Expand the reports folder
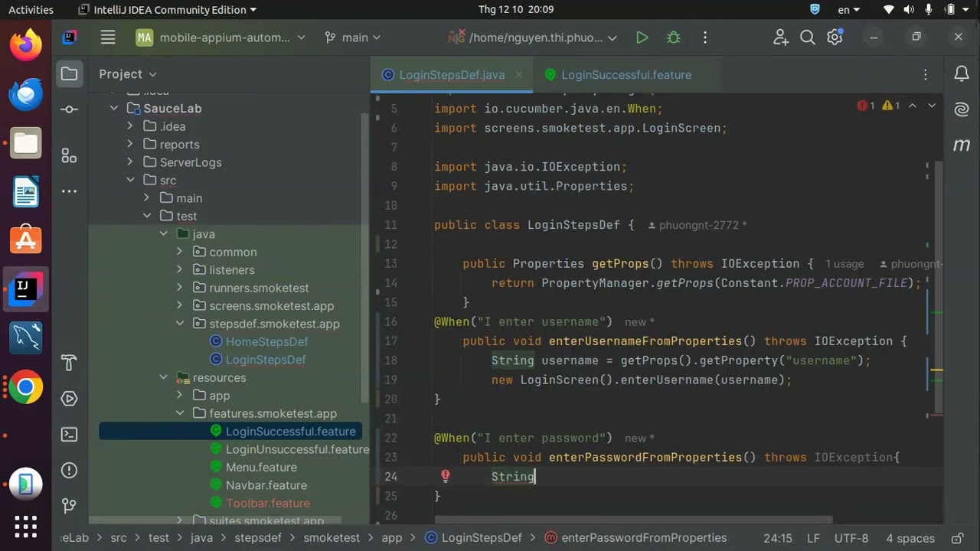 (130, 144)
